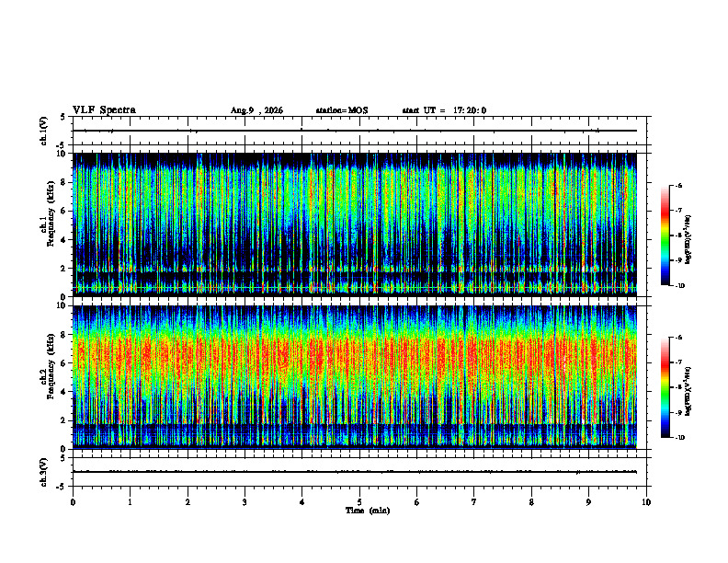Click the "ch.1(V)" waveform axis label
The width and height of the screenshot is (728, 563).
click(43, 131)
